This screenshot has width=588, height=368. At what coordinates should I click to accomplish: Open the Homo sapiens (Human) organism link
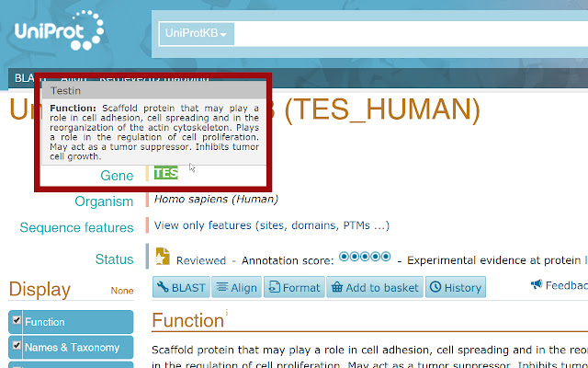[216, 199]
